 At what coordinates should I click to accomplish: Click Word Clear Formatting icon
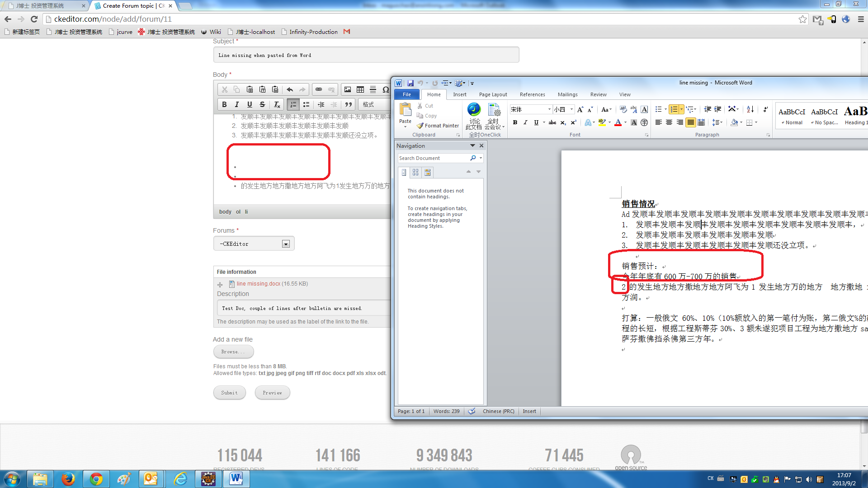(623, 109)
